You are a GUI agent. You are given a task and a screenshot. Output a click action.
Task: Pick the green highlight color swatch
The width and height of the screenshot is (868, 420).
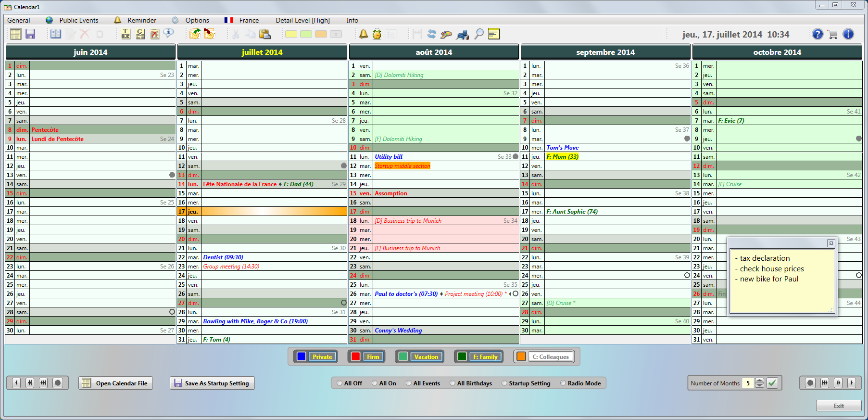click(x=306, y=34)
